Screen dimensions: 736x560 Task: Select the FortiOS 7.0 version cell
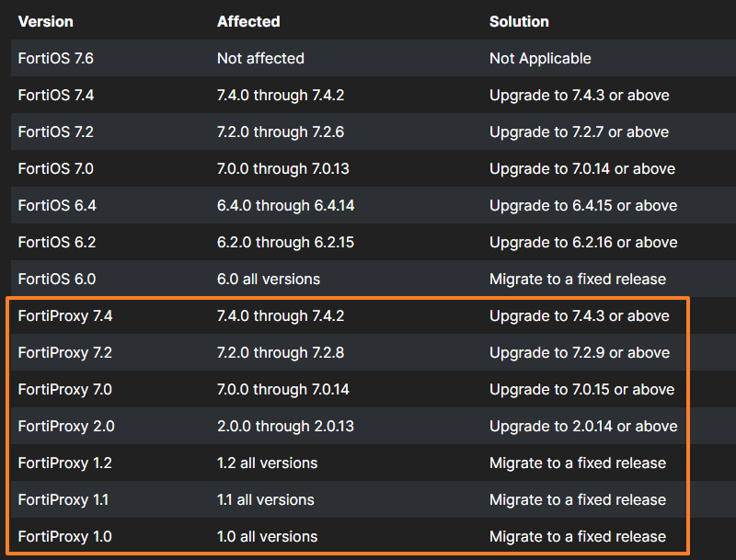coord(56,168)
